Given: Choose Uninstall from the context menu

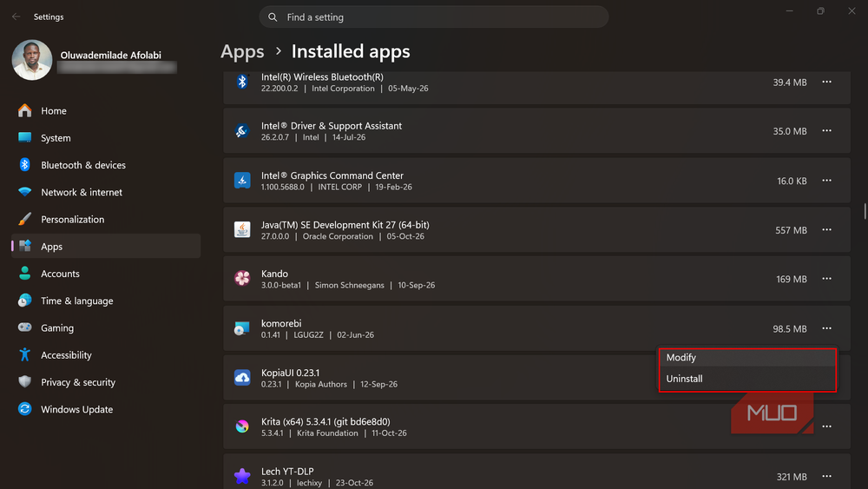Looking at the screenshot, I should tap(747, 379).
